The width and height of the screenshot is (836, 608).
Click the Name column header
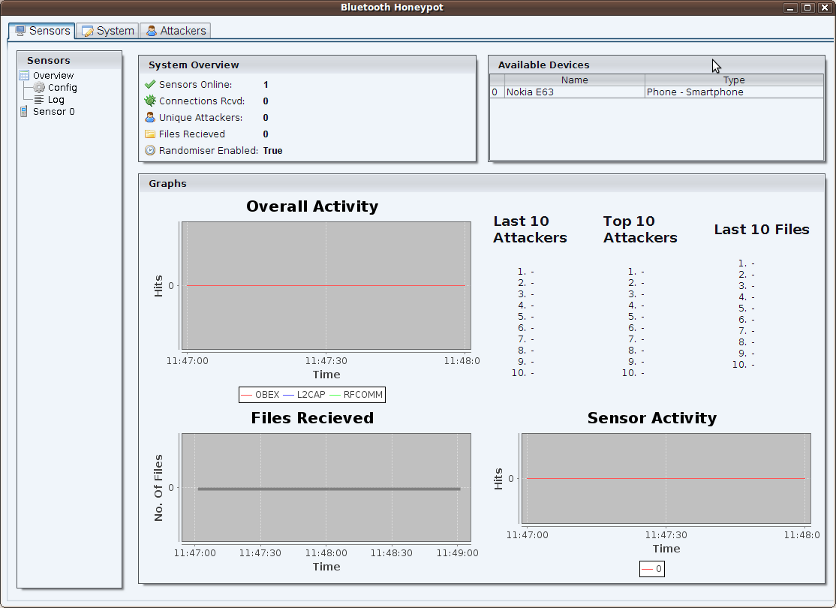574,80
